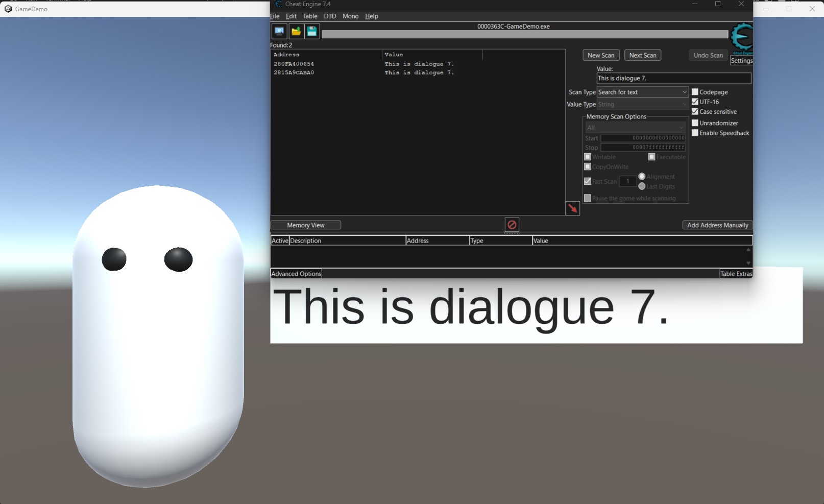Click the Address column header in results
824x504 pixels.
[327, 55]
